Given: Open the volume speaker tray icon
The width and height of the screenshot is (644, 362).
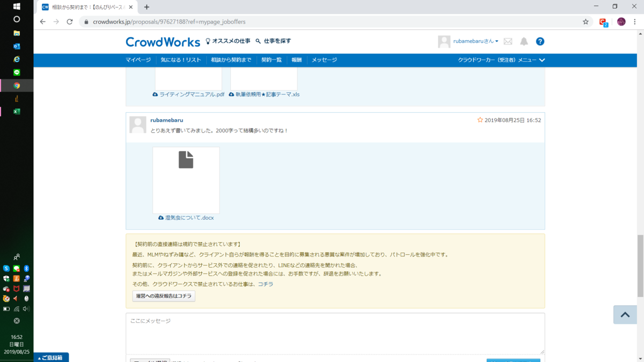Looking at the screenshot, I should pyautogui.click(x=26, y=309).
